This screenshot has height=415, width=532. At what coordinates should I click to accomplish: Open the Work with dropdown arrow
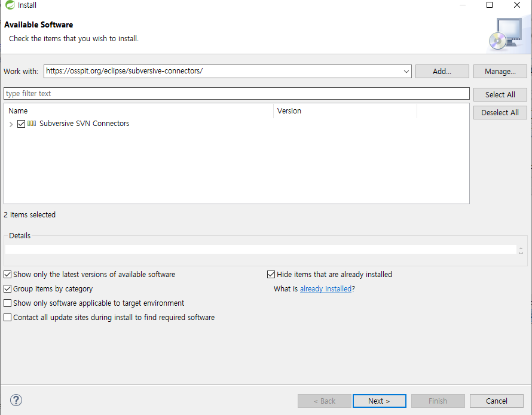[406, 72]
